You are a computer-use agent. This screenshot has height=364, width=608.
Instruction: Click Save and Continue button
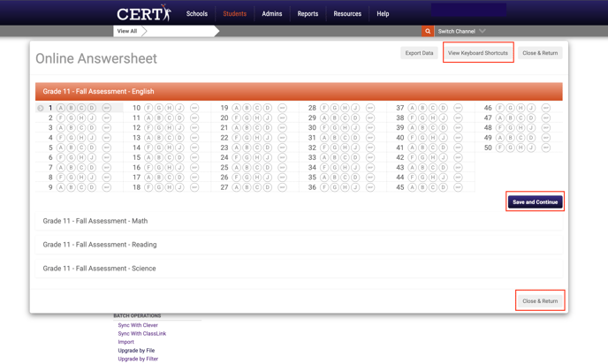pyautogui.click(x=535, y=202)
